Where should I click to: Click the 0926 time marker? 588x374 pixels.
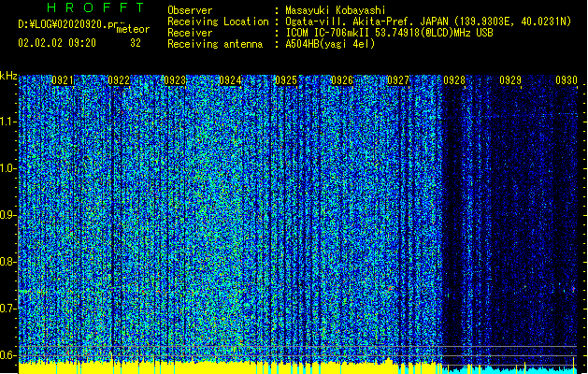342,80
